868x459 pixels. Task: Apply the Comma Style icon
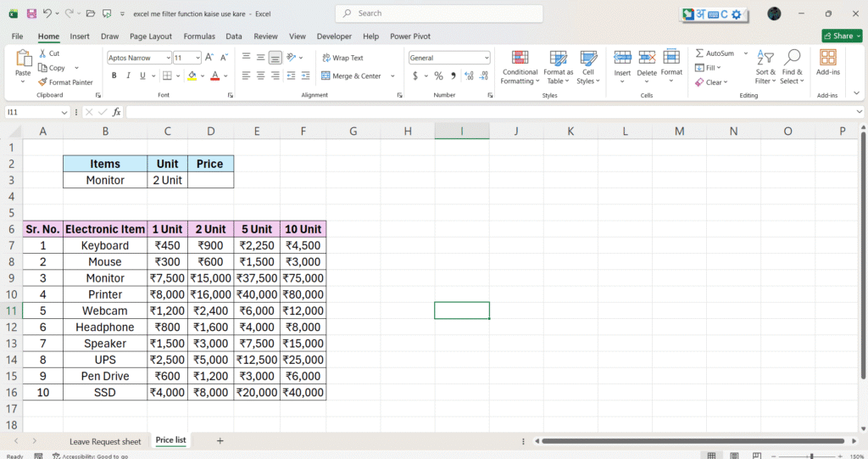tap(453, 76)
